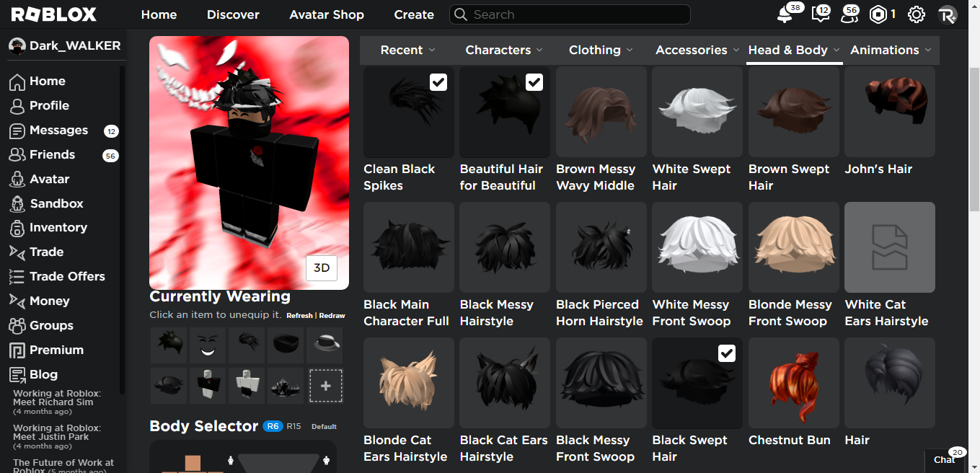
Task: Open Trade Offers via sidebar icon
Action: tap(17, 277)
